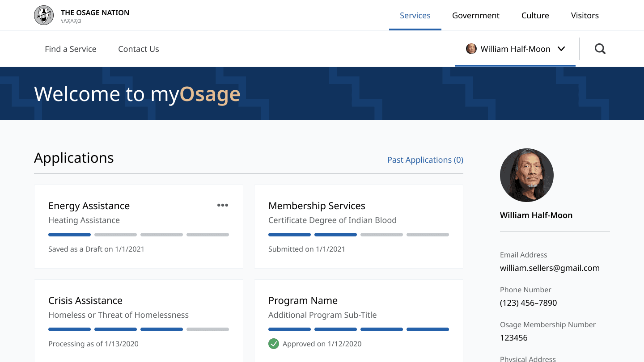The width and height of the screenshot is (644, 362).
Task: Open the search magnifier icon
Action: pyautogui.click(x=600, y=49)
